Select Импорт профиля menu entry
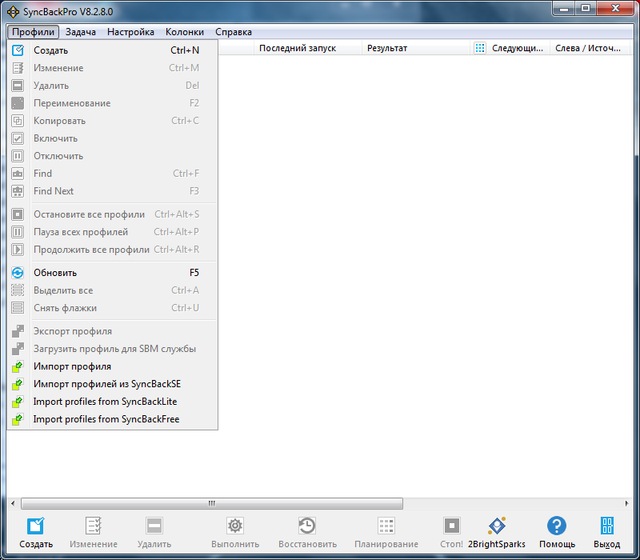This screenshot has width=640, height=560. [x=72, y=367]
